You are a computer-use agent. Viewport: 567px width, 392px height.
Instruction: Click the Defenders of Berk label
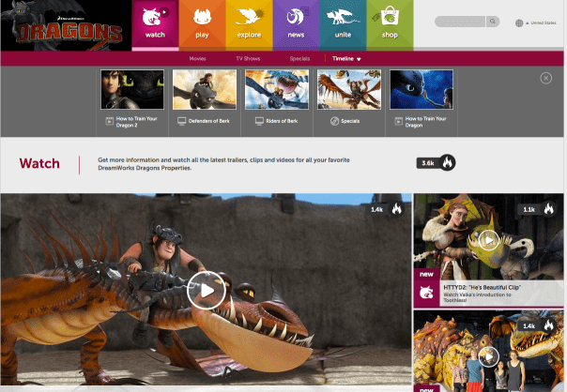click(x=209, y=121)
